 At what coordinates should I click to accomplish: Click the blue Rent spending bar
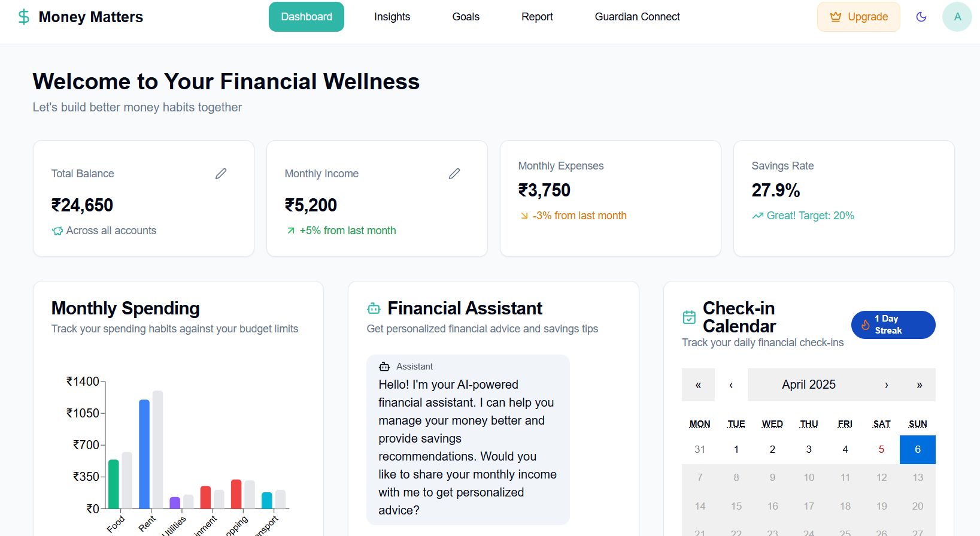(144, 454)
